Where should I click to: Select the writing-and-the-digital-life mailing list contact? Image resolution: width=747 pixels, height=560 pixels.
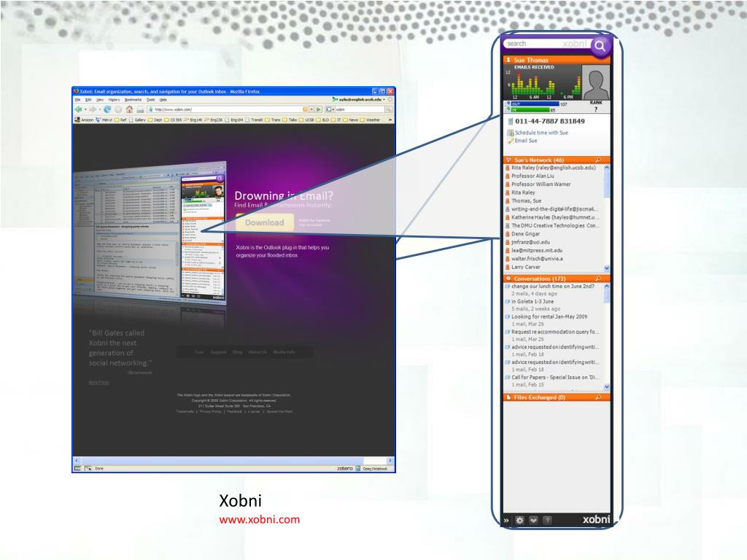click(x=554, y=209)
